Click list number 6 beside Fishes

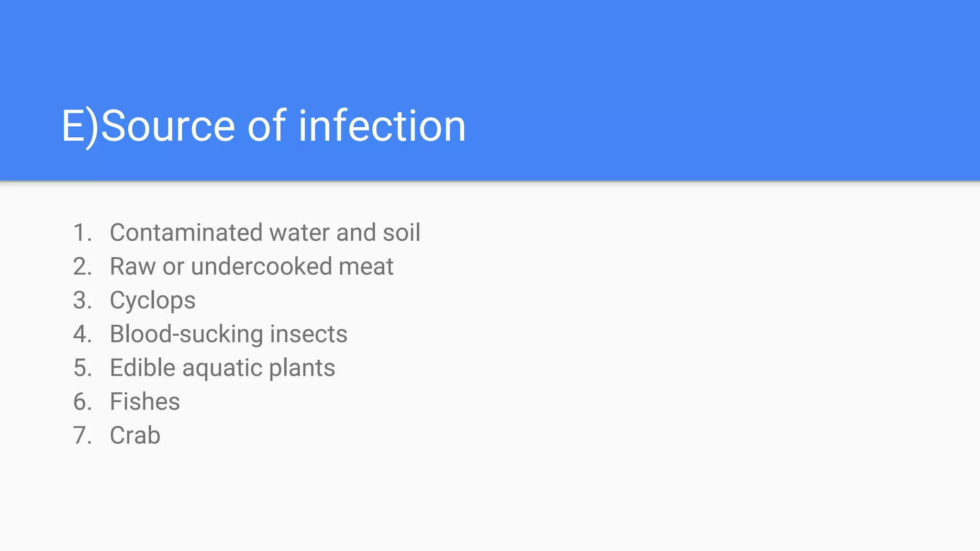click(x=82, y=402)
